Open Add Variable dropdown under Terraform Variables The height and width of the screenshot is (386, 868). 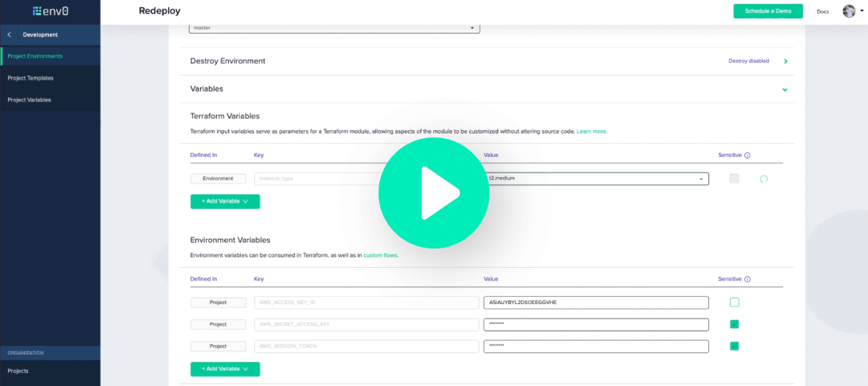[x=225, y=202]
